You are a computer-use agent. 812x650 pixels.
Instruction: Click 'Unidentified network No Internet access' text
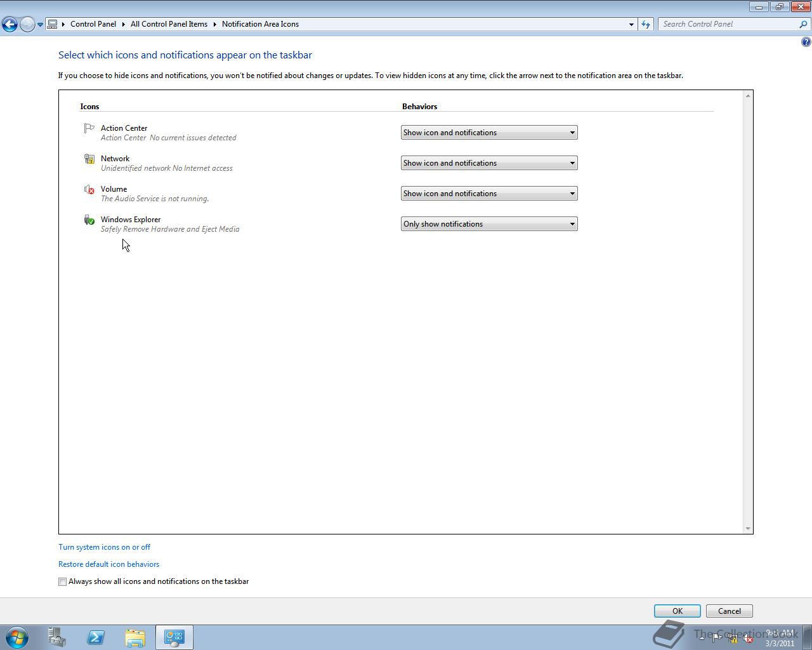(167, 168)
